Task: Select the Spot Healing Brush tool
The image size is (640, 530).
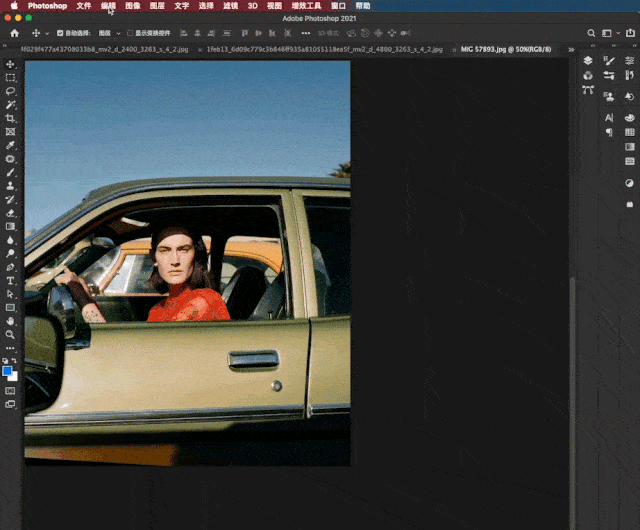Action: (x=10, y=159)
